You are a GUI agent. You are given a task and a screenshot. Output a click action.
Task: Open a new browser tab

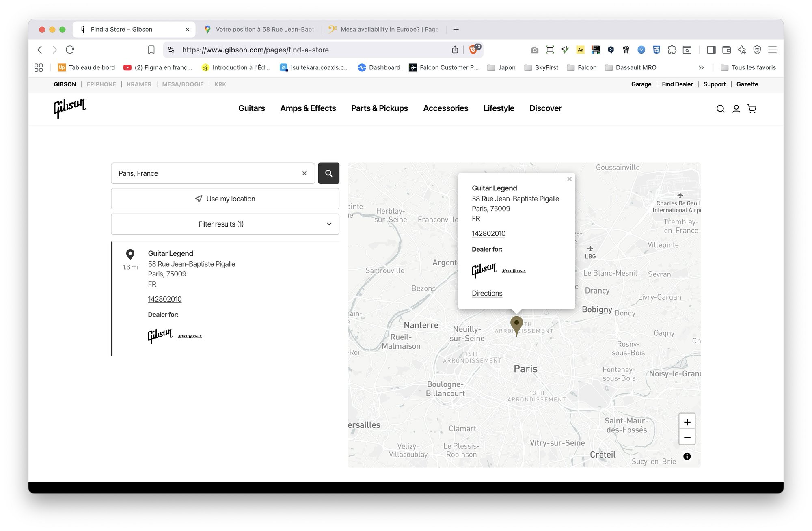(456, 29)
